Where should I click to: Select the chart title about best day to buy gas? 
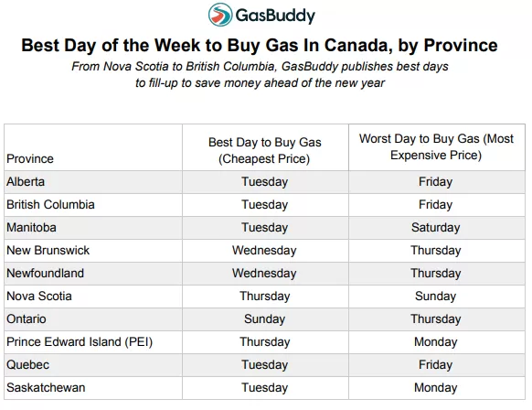260,45
